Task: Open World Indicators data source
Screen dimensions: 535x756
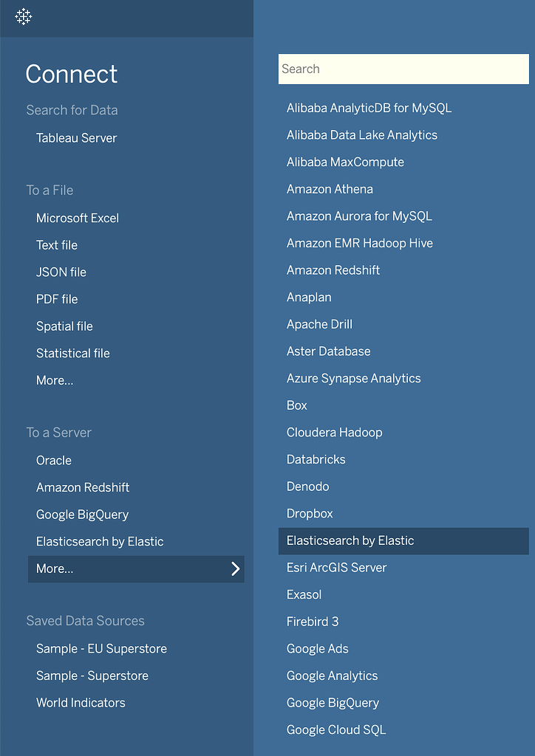Action: [81, 702]
